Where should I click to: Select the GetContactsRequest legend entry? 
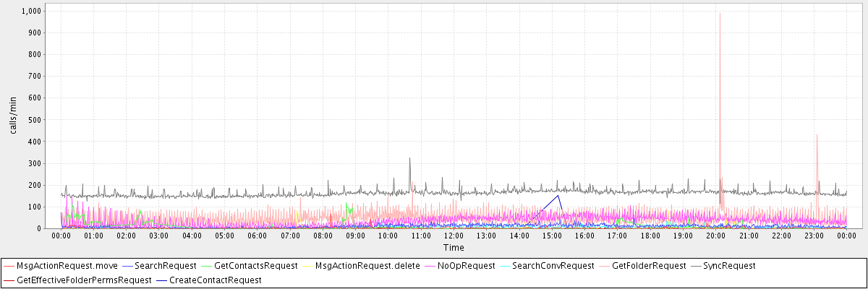pyautogui.click(x=256, y=266)
